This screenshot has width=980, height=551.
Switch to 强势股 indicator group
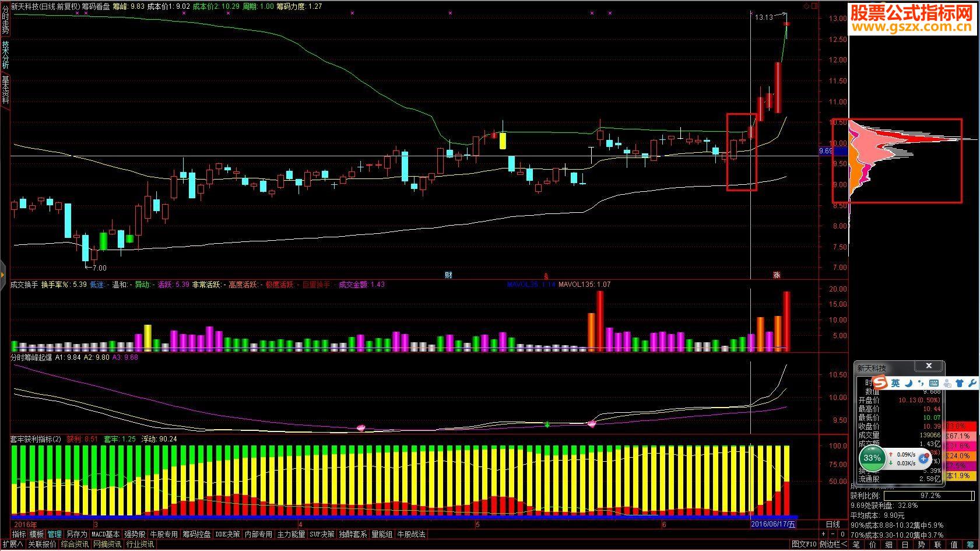coord(135,534)
